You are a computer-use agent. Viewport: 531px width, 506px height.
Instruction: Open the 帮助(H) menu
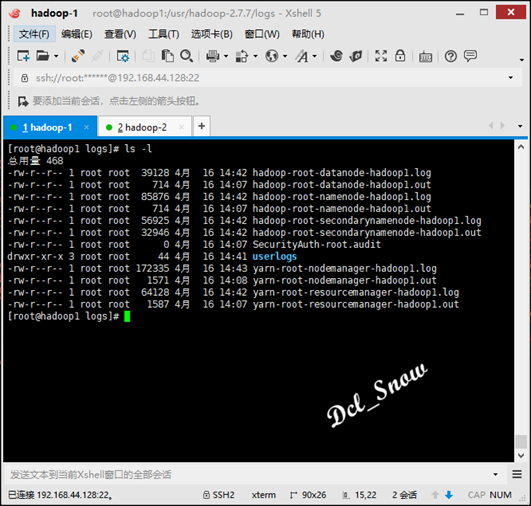pyautogui.click(x=308, y=34)
